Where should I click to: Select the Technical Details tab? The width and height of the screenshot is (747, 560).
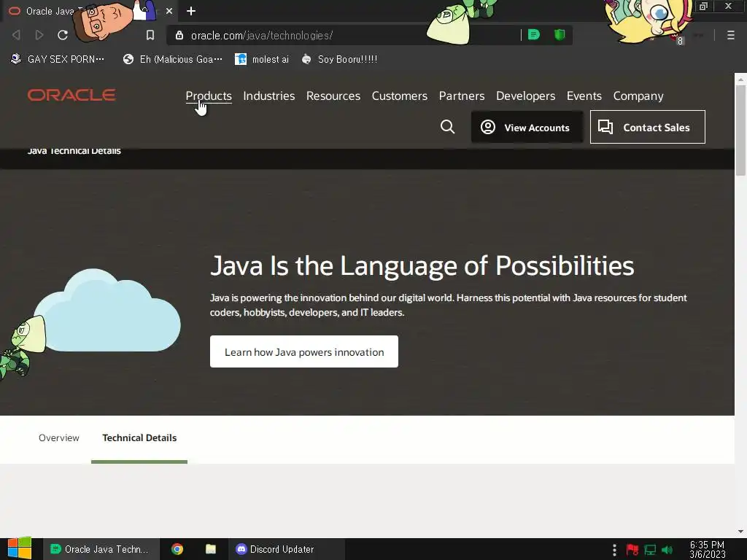click(139, 437)
